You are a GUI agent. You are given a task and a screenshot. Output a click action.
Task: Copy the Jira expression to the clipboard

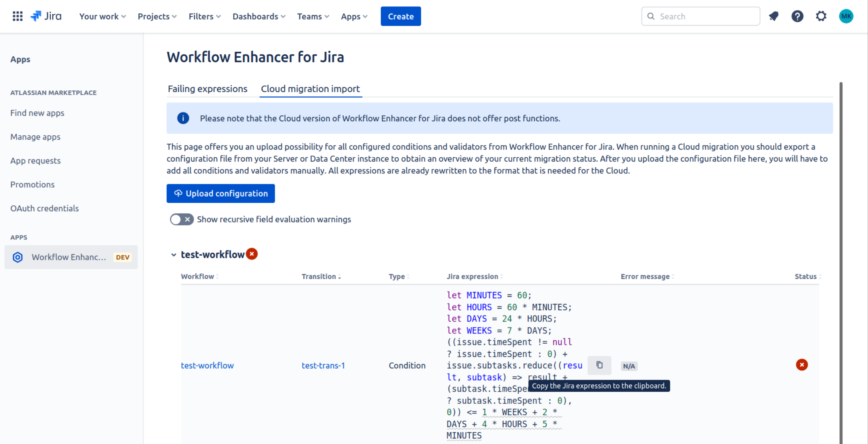click(x=599, y=365)
